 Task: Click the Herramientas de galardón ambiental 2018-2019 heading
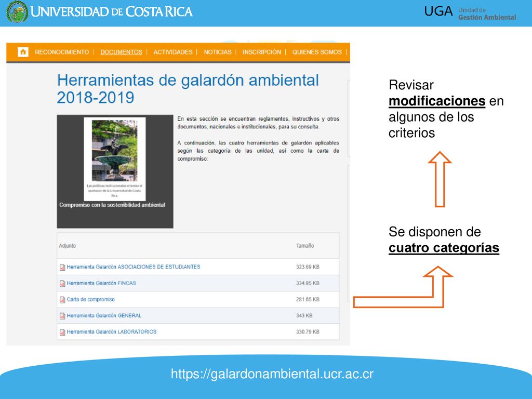click(x=188, y=89)
